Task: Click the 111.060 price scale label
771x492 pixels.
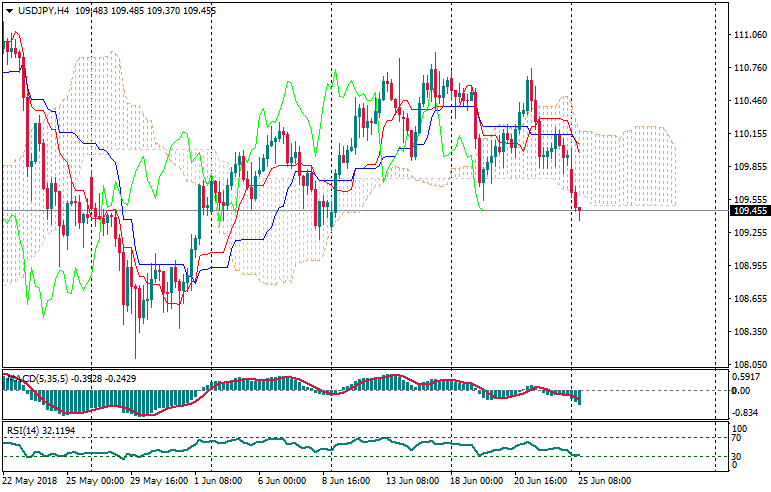Action: (x=749, y=35)
